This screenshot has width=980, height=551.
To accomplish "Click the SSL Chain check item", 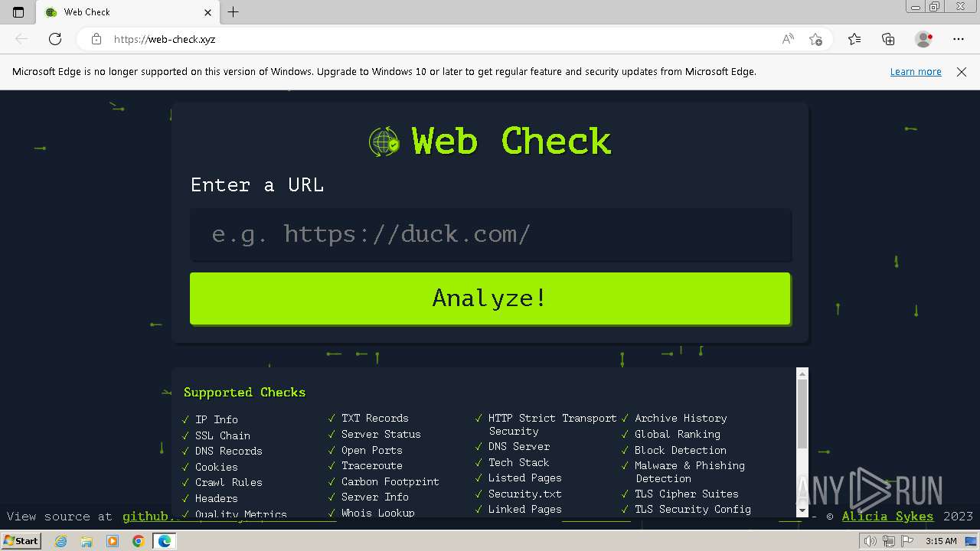I will (223, 435).
